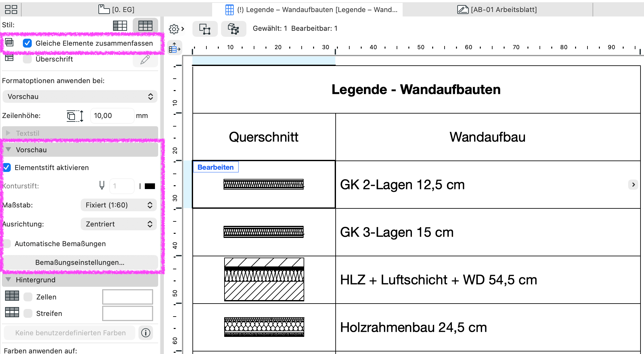Collapse the Vorschau section
644x354 pixels.
8,149
